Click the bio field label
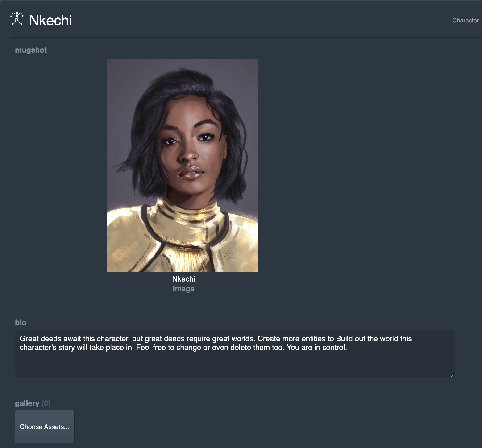This screenshot has height=448, width=482. coord(21,322)
